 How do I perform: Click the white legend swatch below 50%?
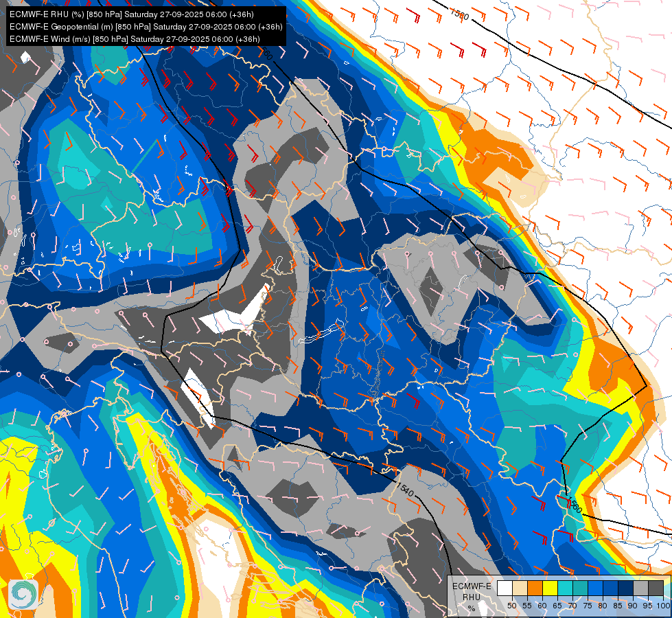(505, 588)
